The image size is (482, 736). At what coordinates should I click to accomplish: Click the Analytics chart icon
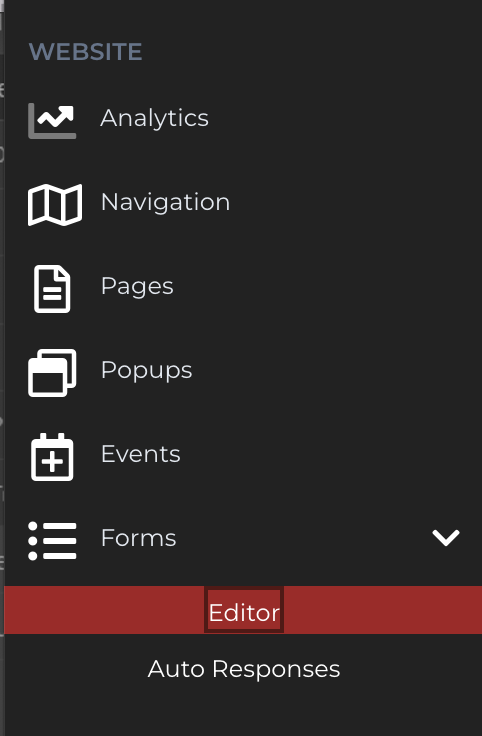point(52,121)
